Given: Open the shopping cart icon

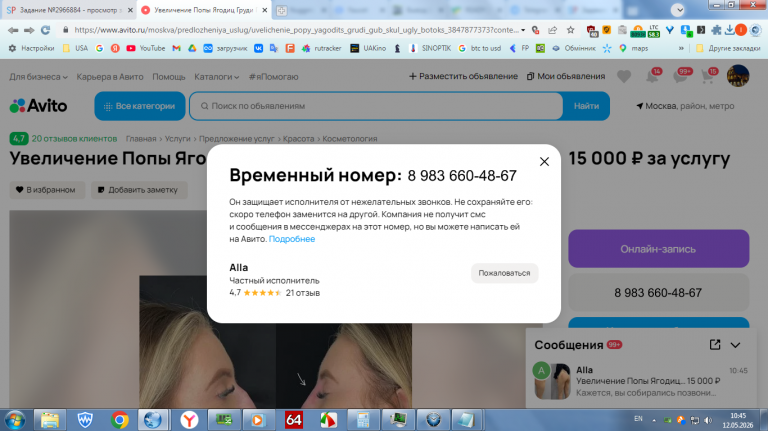Looking at the screenshot, I should [x=708, y=76].
